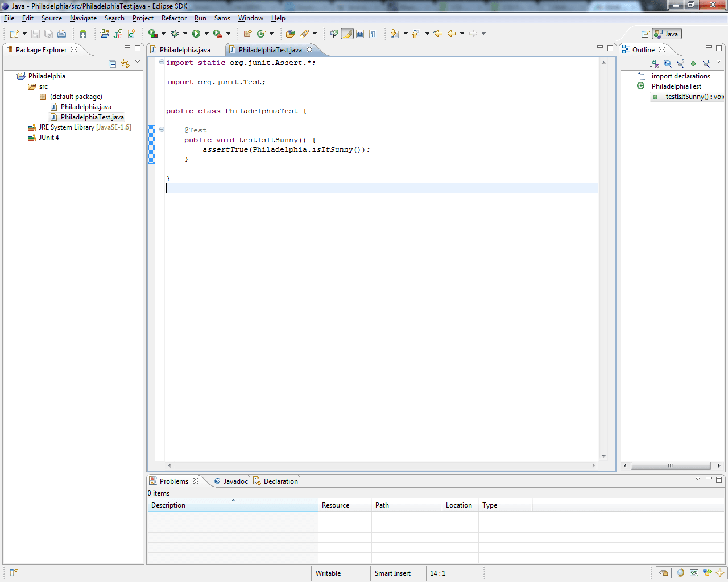Screen dimensions: 728x582
Task: Open the Run configurations dropdown arrow
Action: 206,34
